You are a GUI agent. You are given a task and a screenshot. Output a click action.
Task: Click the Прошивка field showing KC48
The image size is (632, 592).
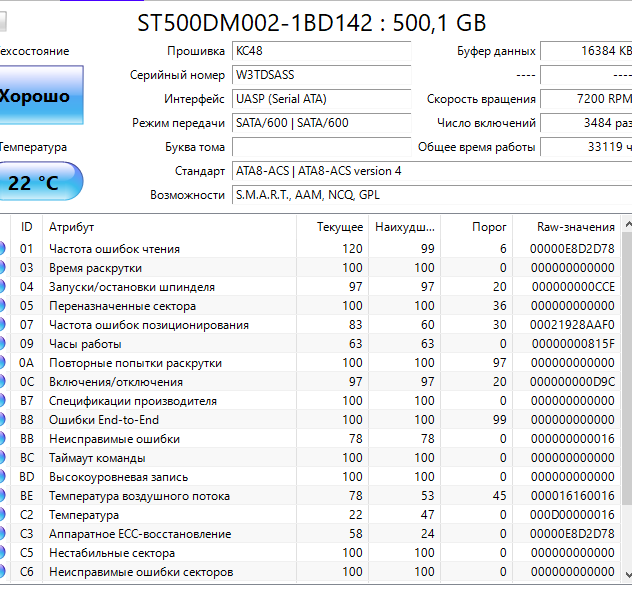point(320,51)
